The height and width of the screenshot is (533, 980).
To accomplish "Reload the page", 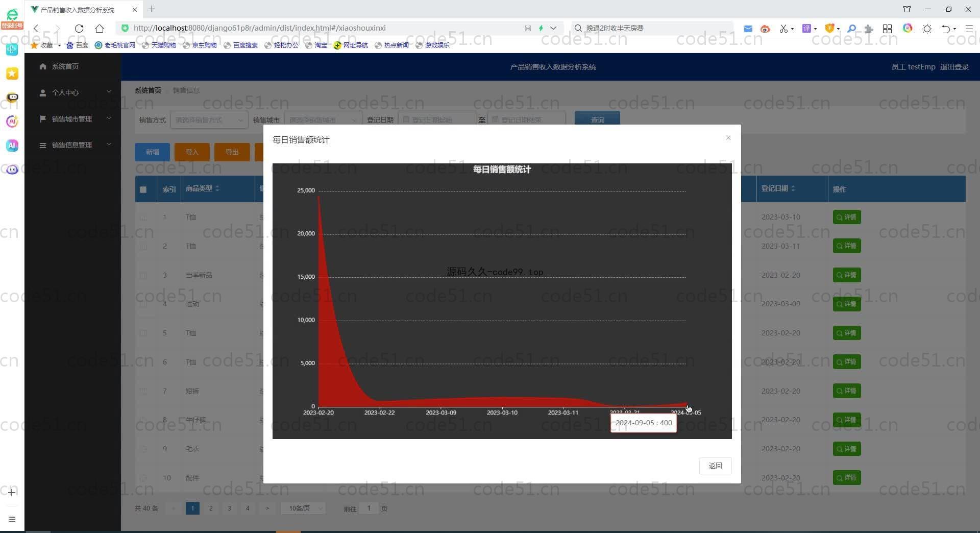I will 79,29.
